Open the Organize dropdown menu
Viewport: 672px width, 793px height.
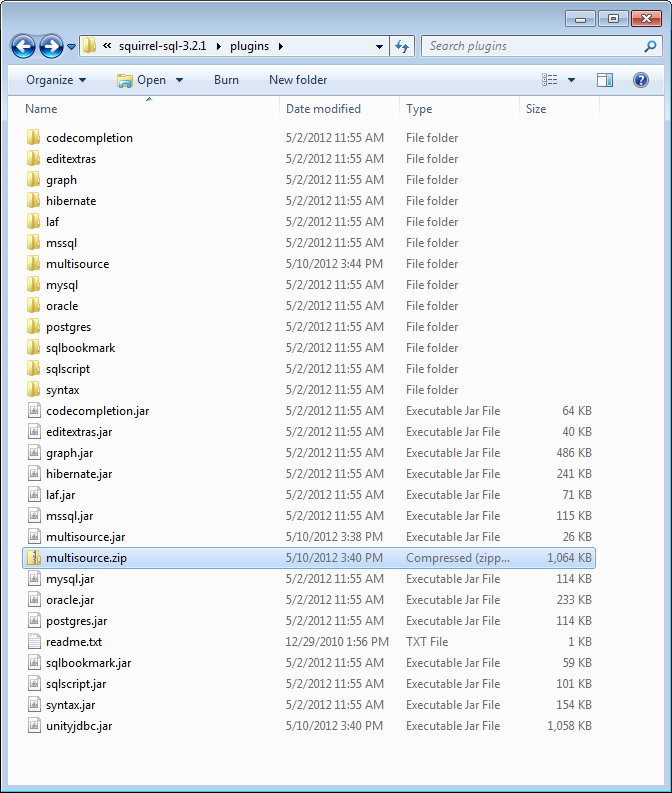(x=56, y=80)
